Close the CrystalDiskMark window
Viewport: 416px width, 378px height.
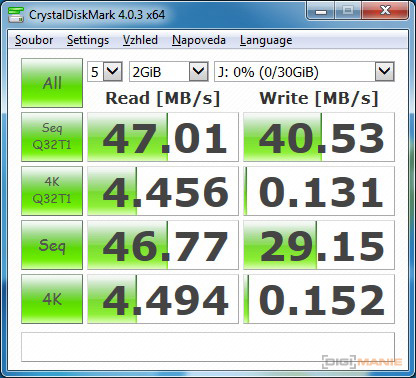point(385,11)
